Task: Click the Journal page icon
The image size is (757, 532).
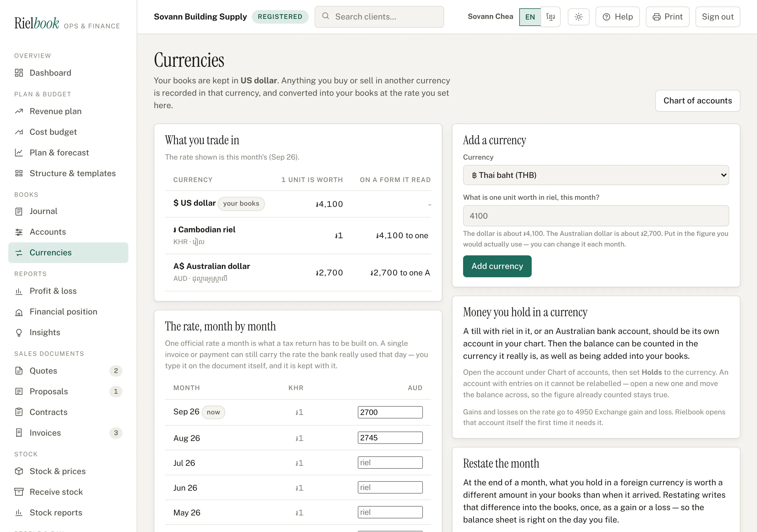Action: (x=19, y=211)
